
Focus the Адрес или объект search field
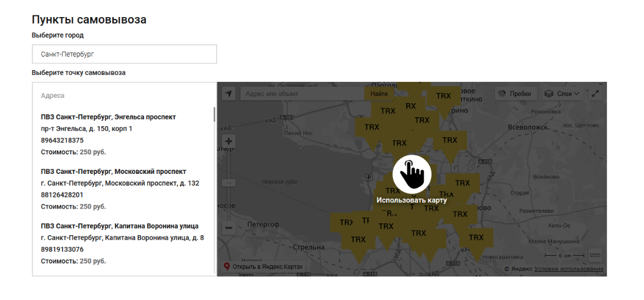(303, 94)
